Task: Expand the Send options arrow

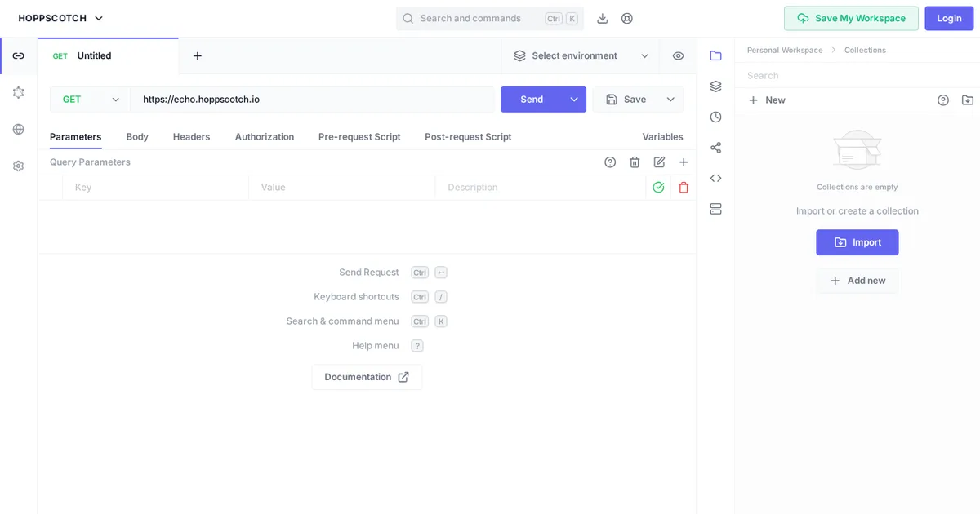Action: (574, 100)
